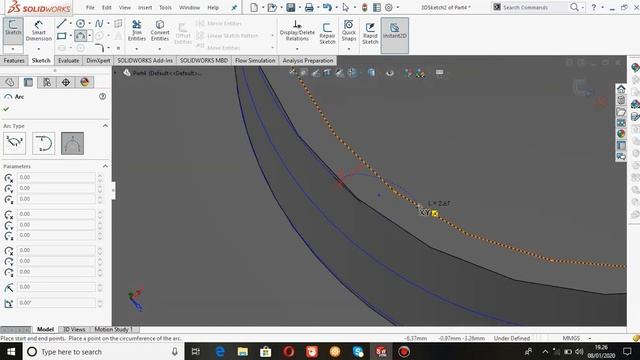Accept the arc with green checkmark

click(6, 109)
